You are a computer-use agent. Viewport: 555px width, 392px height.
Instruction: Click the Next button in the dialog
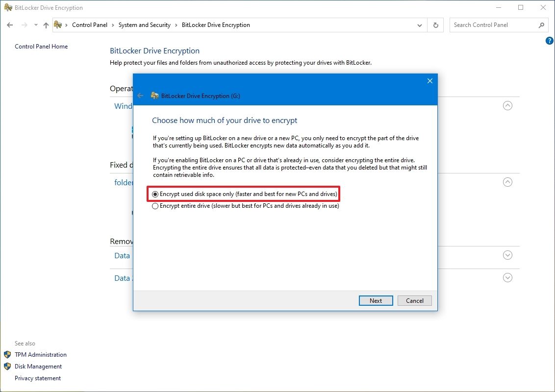[376, 300]
